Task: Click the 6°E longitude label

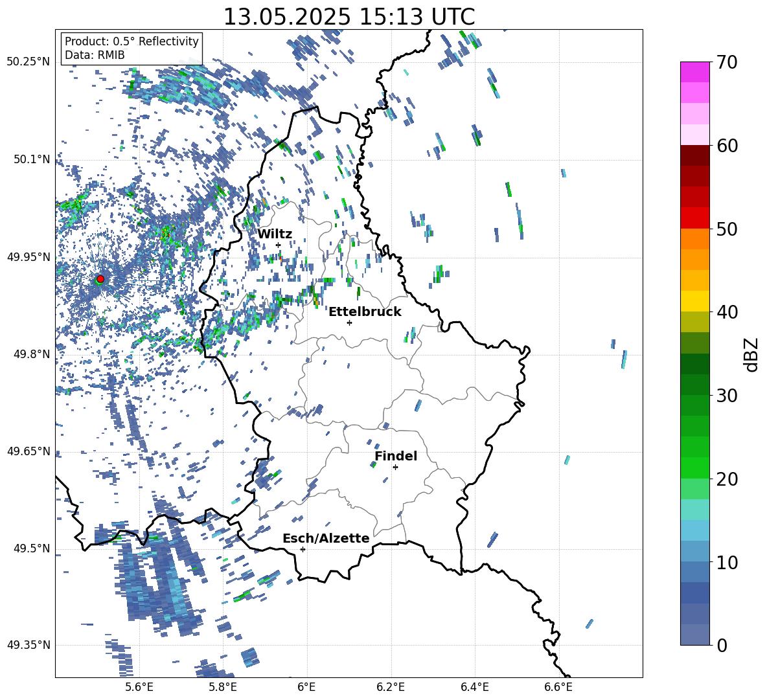Action: (x=306, y=687)
